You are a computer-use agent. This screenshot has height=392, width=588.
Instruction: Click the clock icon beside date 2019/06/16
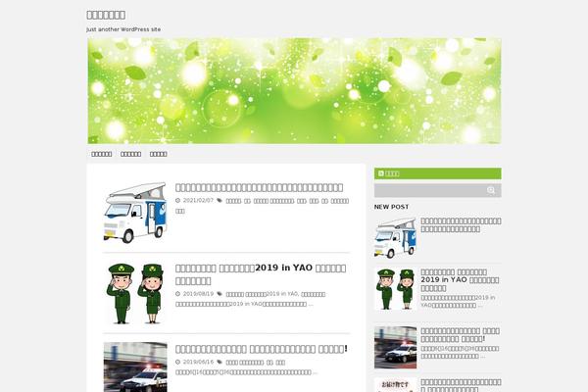[x=177, y=363]
